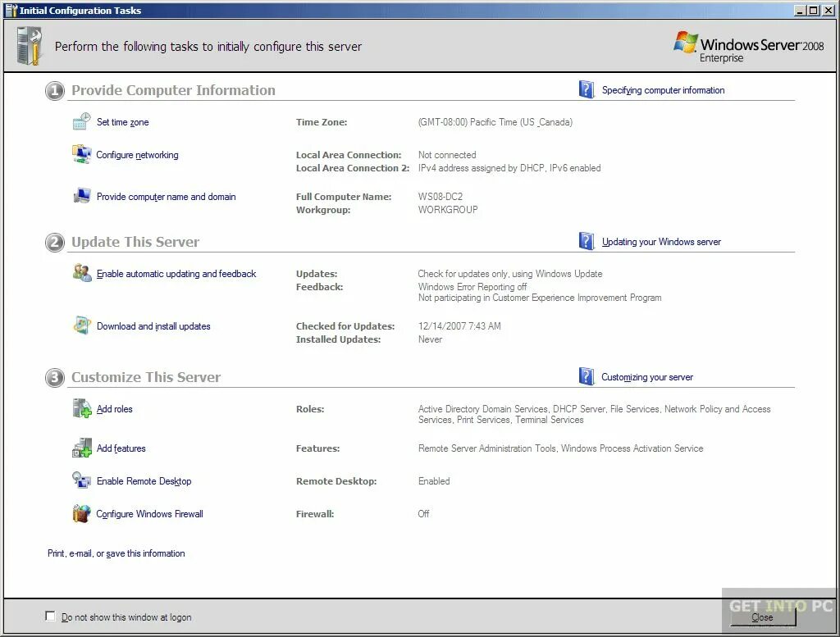Click help icon beside Customizing your server
The width and height of the screenshot is (840, 637).
pos(587,376)
